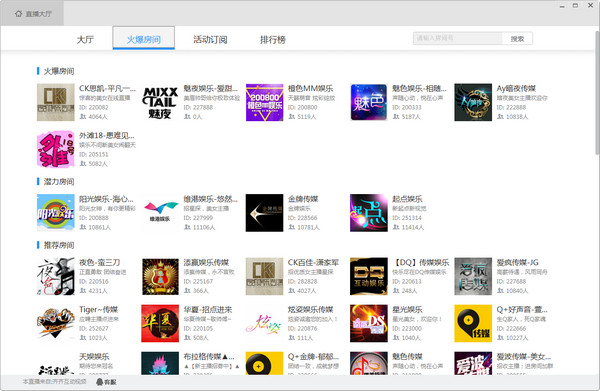Image resolution: width=600 pixels, height=391 pixels.
Task: Select the Tiger~传媒 tiger logo
Action: coord(55,323)
